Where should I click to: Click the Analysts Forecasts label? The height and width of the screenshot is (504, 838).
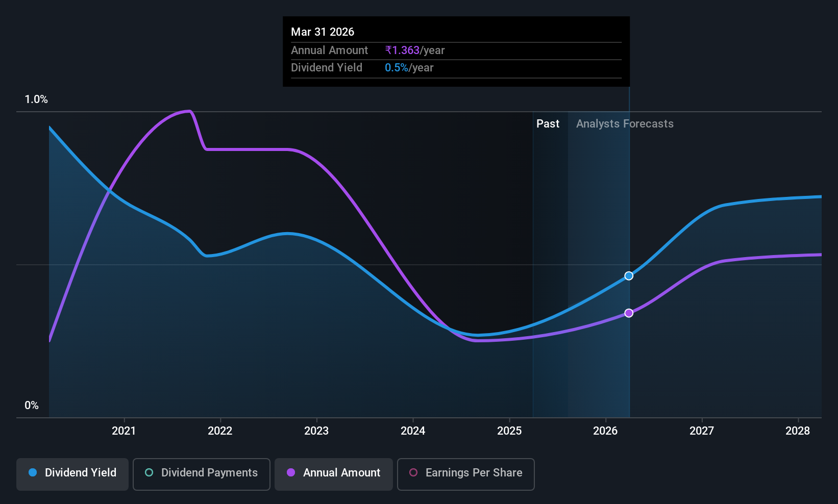pyautogui.click(x=625, y=124)
